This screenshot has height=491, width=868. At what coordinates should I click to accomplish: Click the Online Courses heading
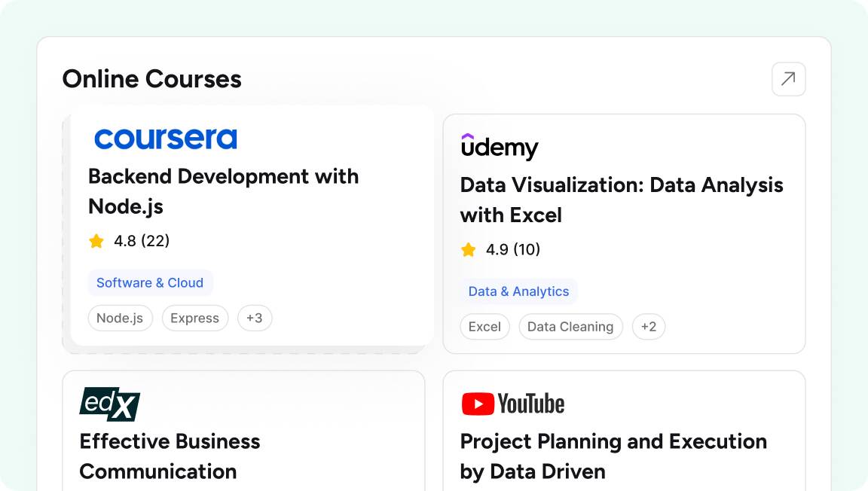[151, 79]
